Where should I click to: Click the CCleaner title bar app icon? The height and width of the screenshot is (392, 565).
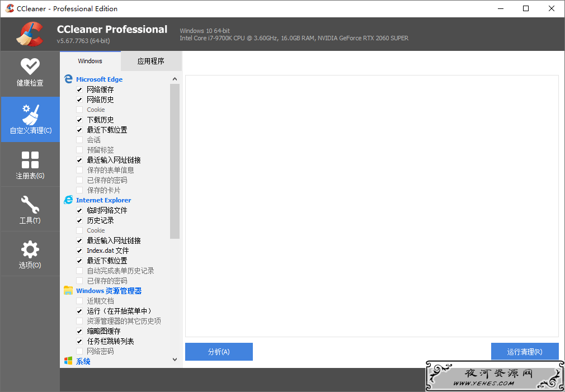point(10,8)
